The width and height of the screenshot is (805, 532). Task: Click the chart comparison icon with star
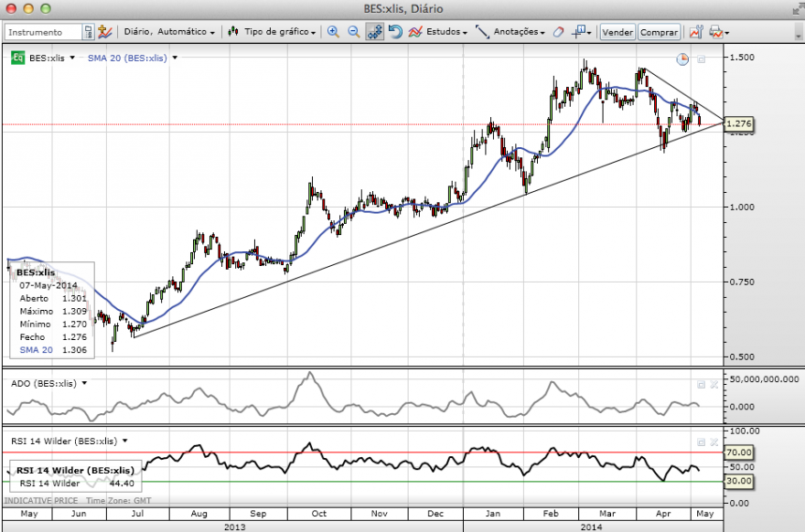pyautogui.click(x=104, y=32)
